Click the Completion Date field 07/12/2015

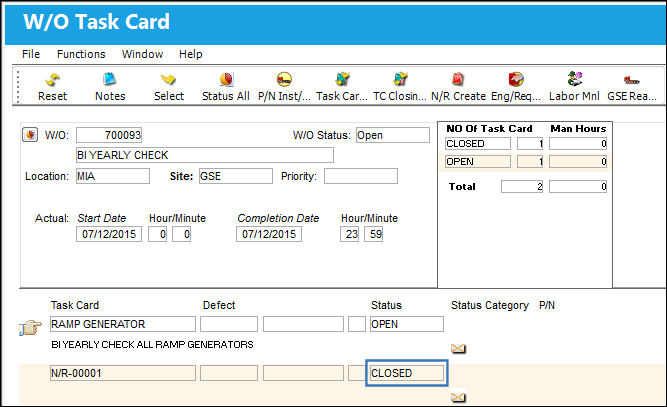[269, 234]
